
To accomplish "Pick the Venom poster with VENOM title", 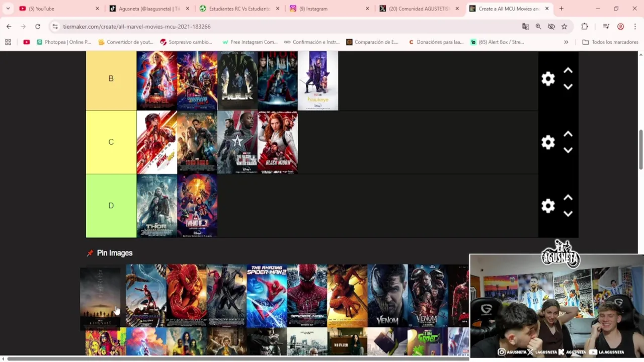I will tap(387, 296).
